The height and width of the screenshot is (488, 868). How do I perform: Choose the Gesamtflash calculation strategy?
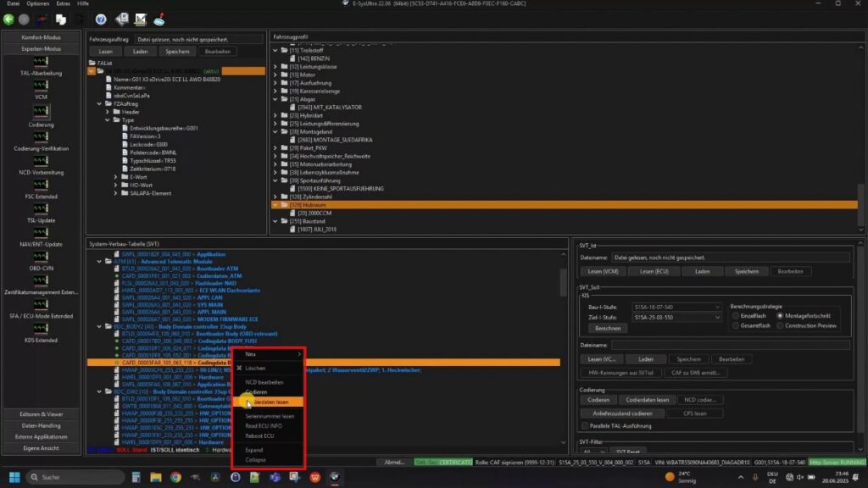pyautogui.click(x=735, y=325)
